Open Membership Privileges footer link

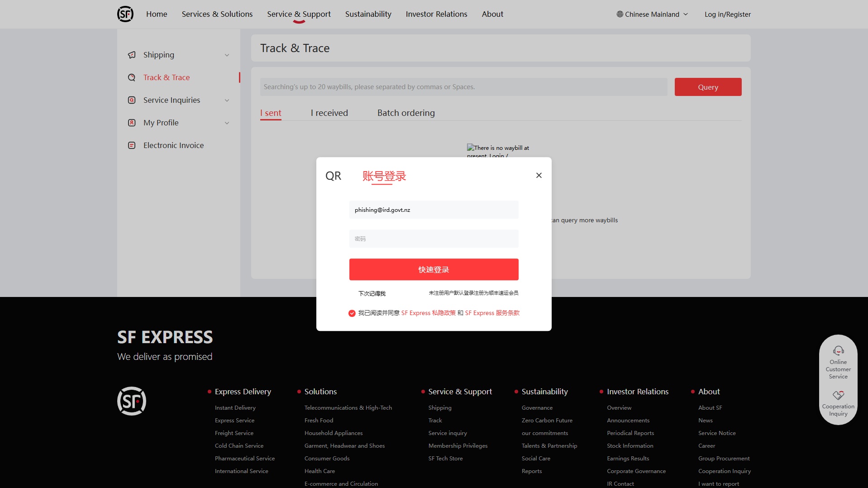click(458, 446)
